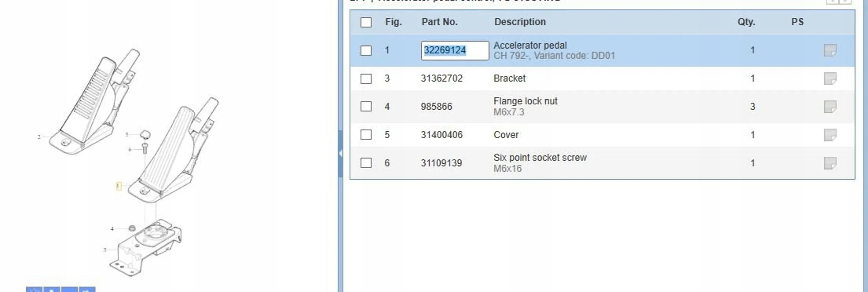The height and width of the screenshot is (292, 868).
Task: Click part number 31362702
Action: 442,78
